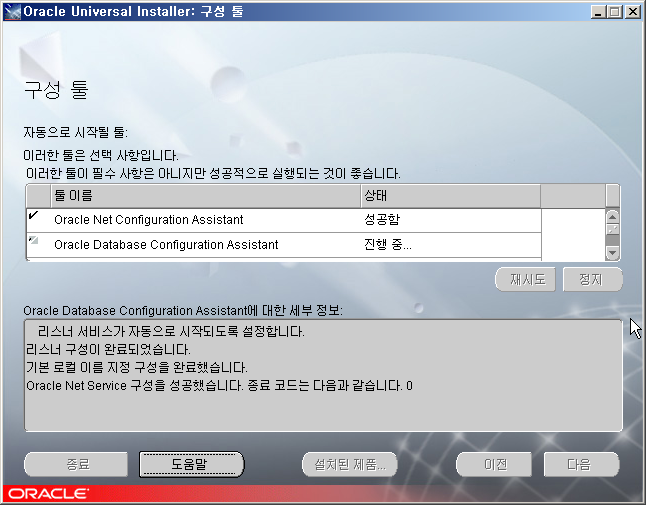Go back with the 이전 button

click(494, 464)
